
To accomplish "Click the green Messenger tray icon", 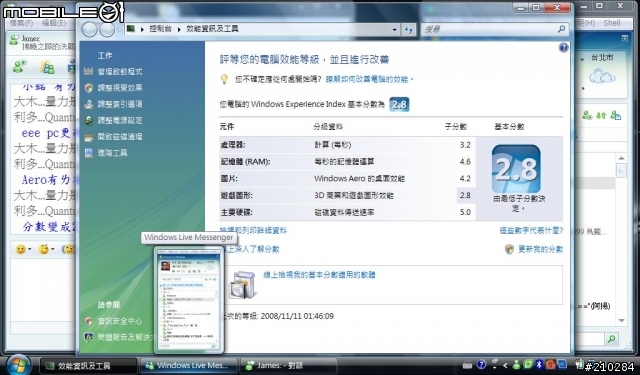I will [x=516, y=364].
